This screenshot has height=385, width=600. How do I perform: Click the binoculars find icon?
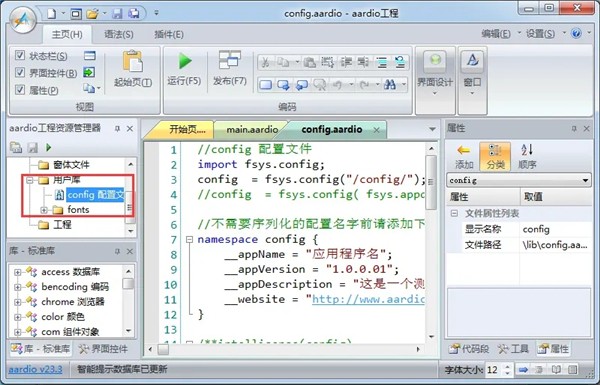coord(390,85)
